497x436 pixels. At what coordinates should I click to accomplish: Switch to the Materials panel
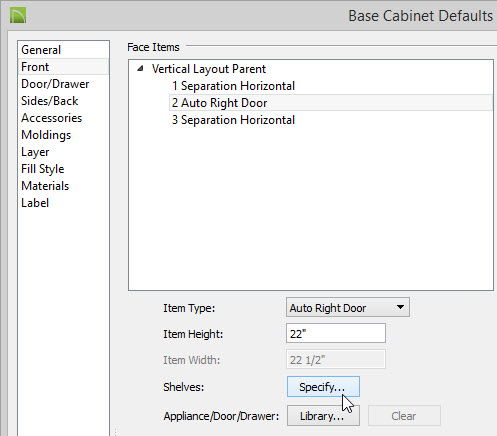45,186
